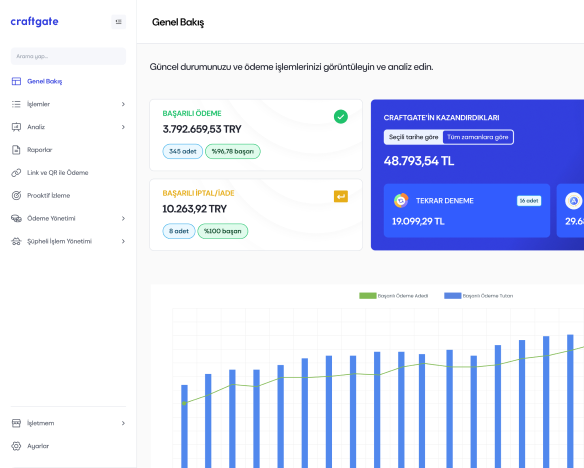Select the Raporlar document icon
The height and width of the screenshot is (468, 584).
click(x=16, y=150)
